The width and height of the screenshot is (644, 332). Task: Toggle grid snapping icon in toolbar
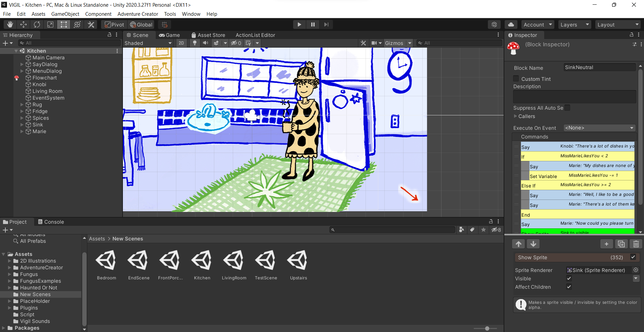(165, 24)
